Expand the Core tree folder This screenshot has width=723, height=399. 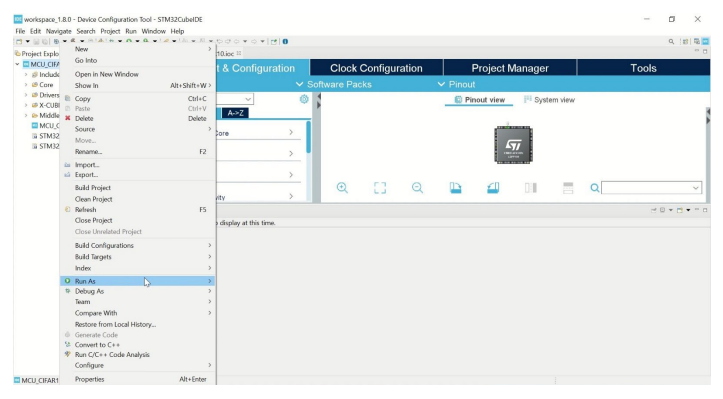(26, 85)
